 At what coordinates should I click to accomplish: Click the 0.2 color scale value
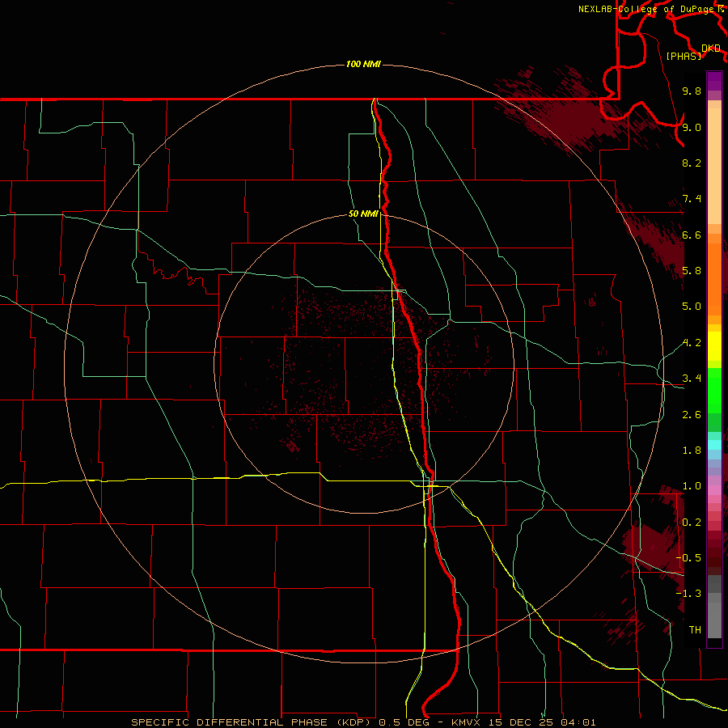(x=692, y=523)
